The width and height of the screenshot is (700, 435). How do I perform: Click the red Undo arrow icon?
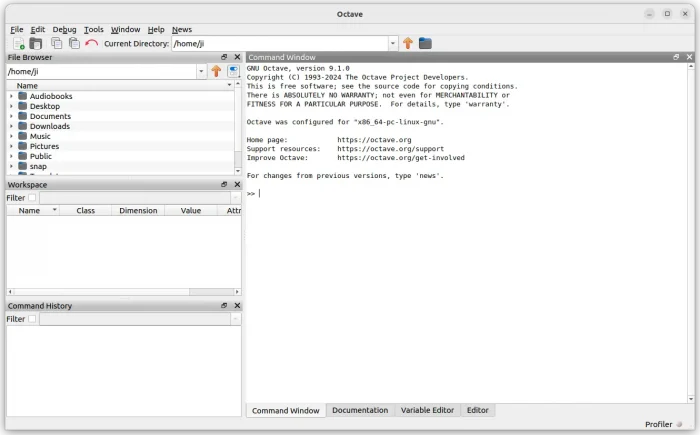coord(92,43)
